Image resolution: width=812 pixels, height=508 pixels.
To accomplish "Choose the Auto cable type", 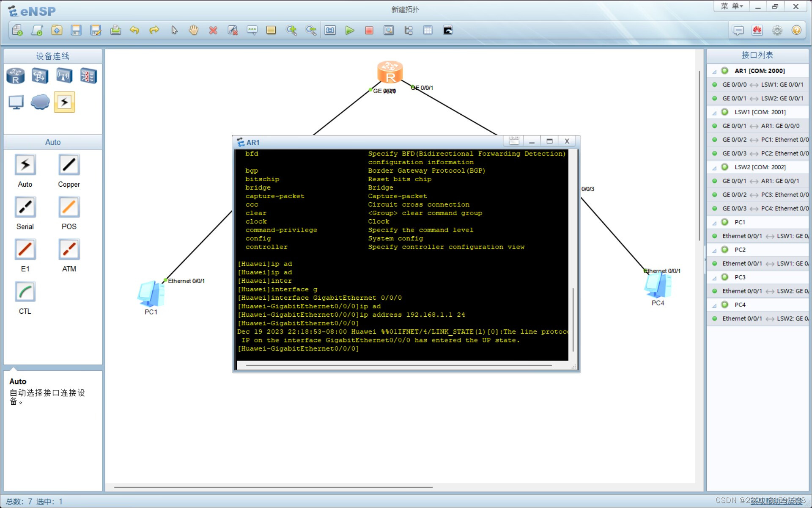I will [25, 165].
